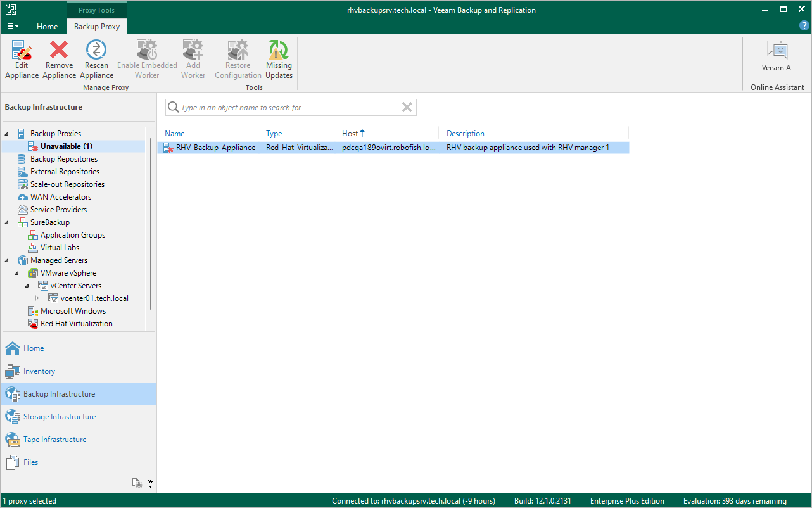Image resolution: width=812 pixels, height=508 pixels.
Task: Click the WAN Accelerators tree icon
Action: 22,197
